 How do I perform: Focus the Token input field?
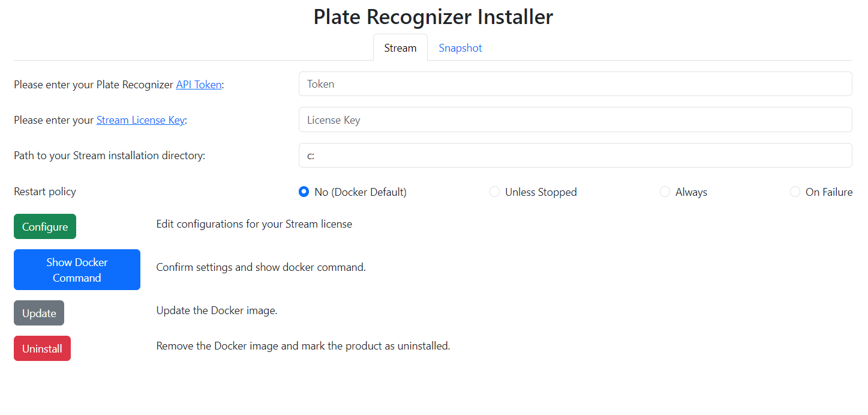point(575,84)
